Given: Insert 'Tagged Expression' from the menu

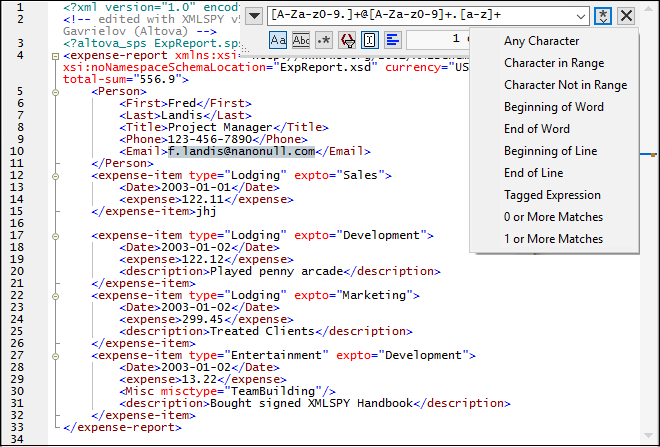Looking at the screenshot, I should tap(552, 195).
